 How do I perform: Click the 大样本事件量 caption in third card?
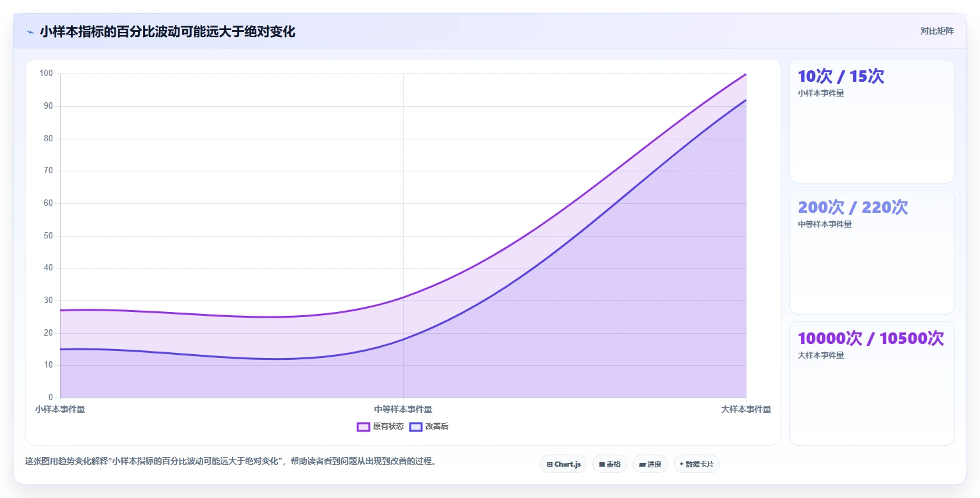click(x=821, y=355)
